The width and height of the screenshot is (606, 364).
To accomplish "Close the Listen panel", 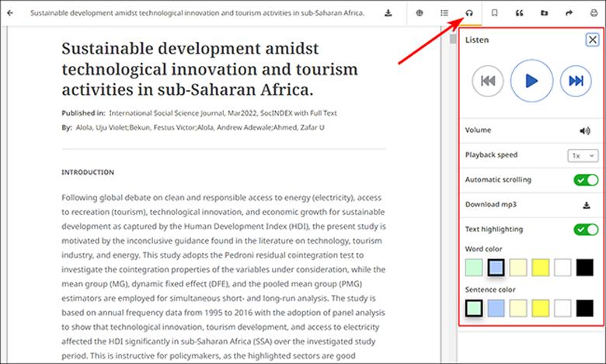I will pyautogui.click(x=593, y=40).
